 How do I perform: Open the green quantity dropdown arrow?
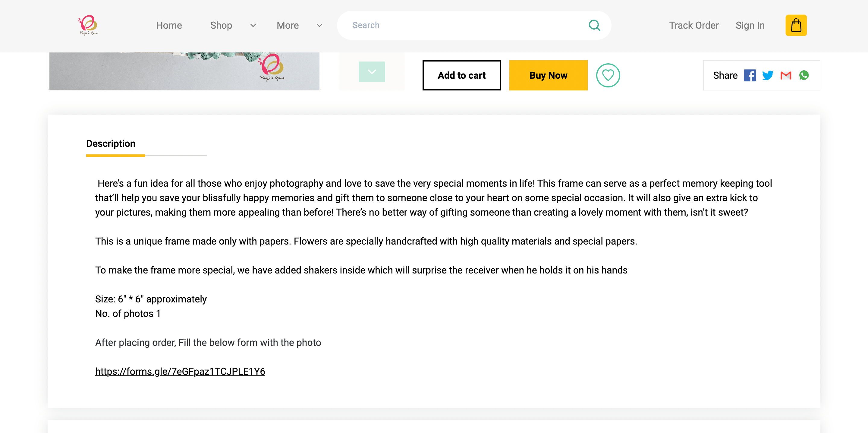tap(372, 71)
